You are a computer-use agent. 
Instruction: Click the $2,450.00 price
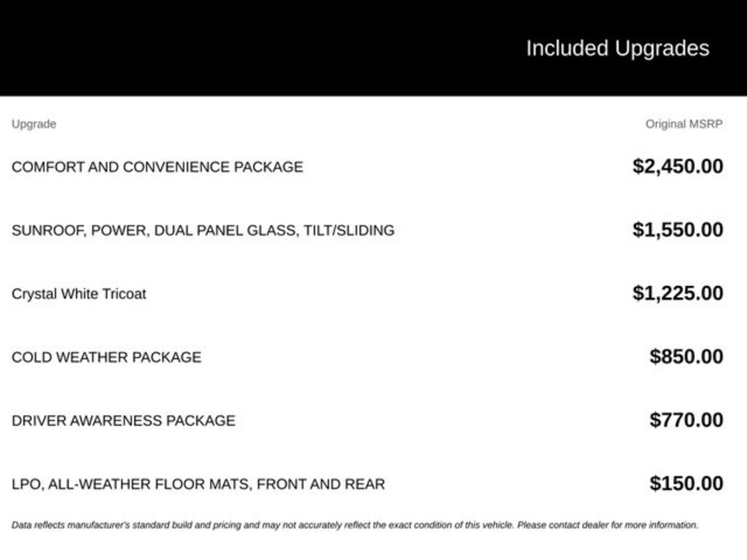click(678, 166)
